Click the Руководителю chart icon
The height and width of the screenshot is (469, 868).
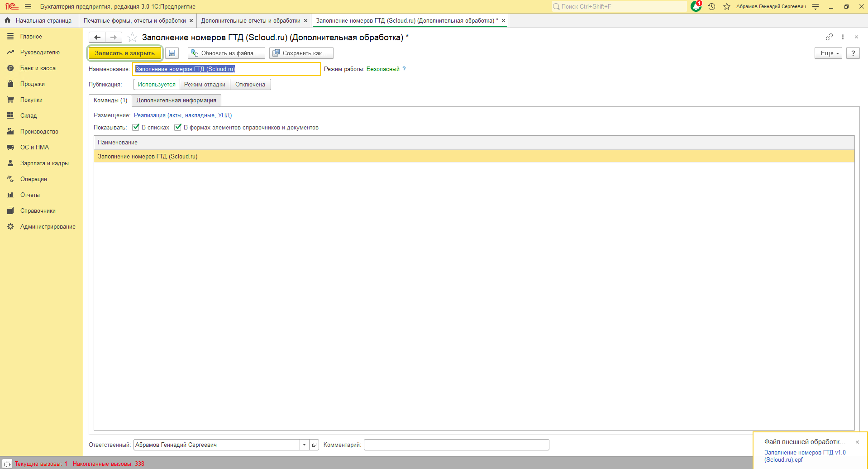coord(10,52)
